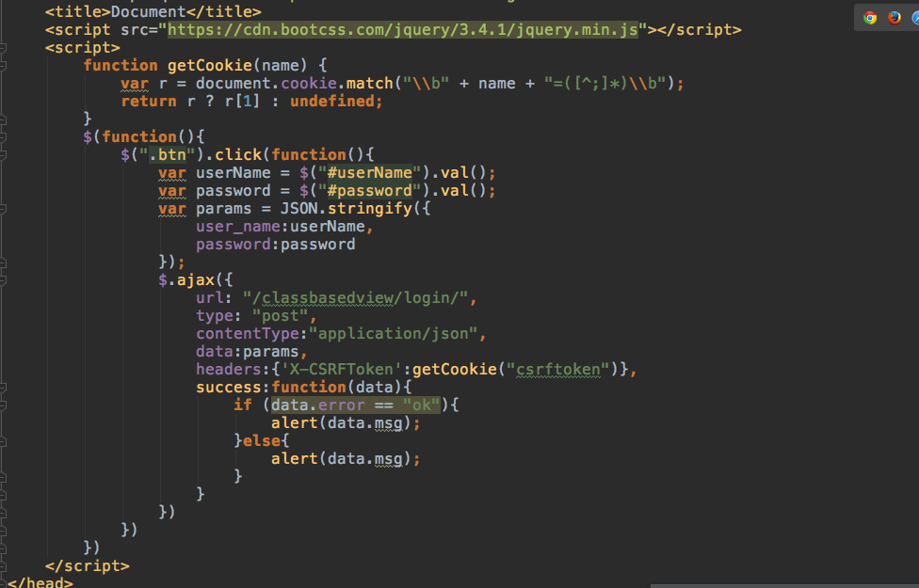Click the r[1] expression in the return line
The height and width of the screenshot is (588, 919).
[x=243, y=102]
